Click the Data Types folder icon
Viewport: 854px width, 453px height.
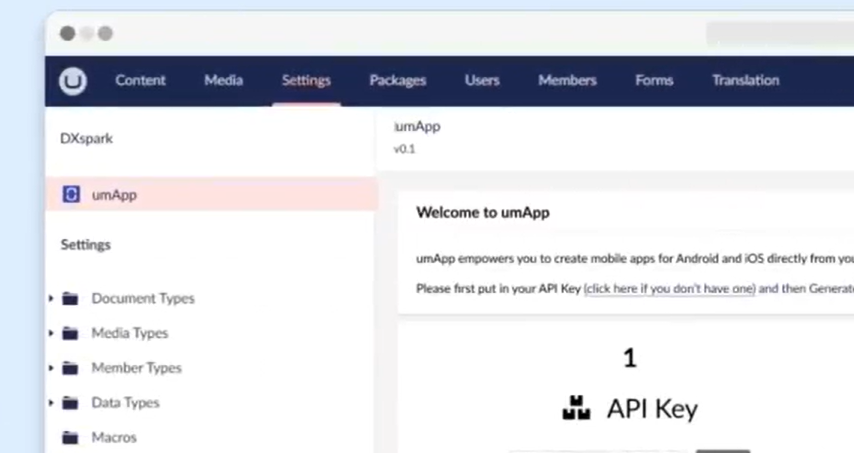[x=70, y=403]
